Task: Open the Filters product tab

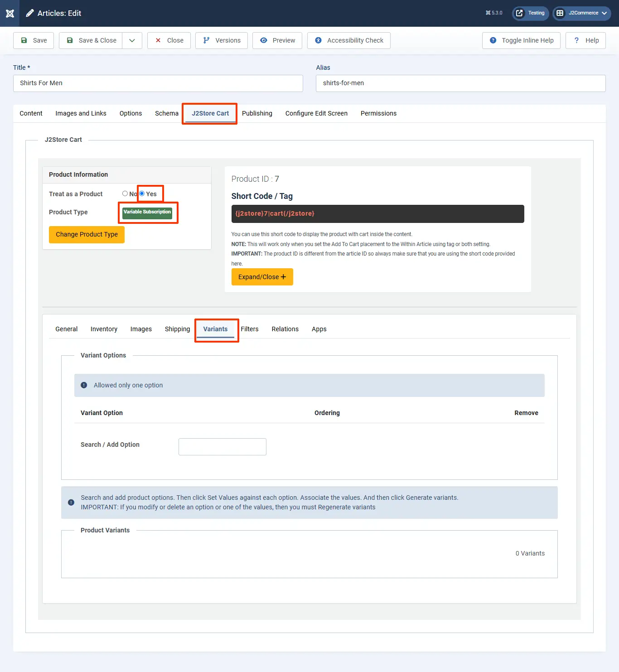Action: 250,329
